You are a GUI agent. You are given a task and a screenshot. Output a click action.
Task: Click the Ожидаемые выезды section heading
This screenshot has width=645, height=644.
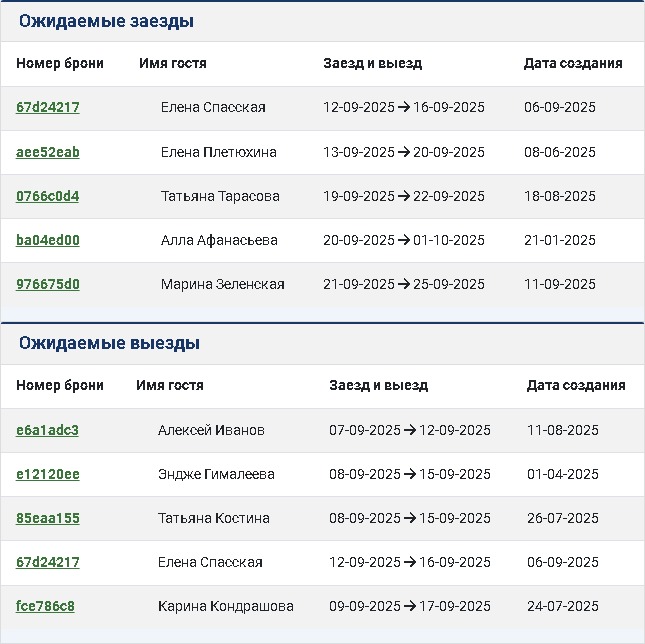point(109,343)
